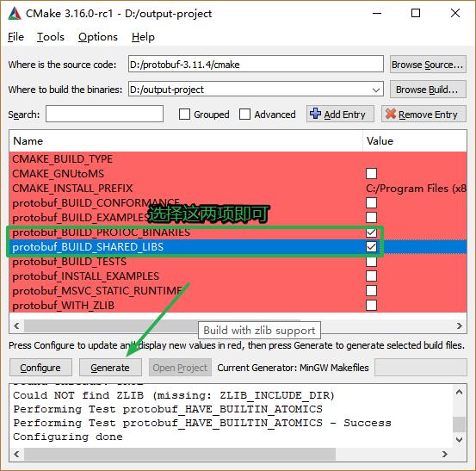476x471 pixels.
Task: Close the CMake window
Action: click(x=455, y=14)
